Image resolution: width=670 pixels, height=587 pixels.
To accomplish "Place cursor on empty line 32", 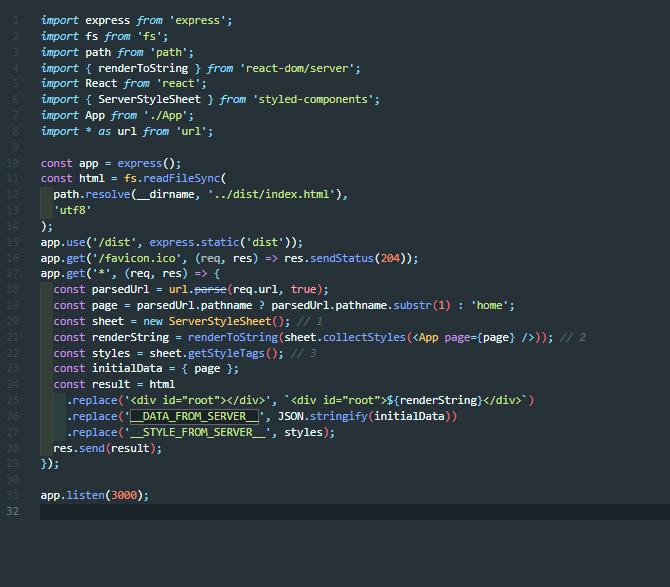I will tap(355, 512).
